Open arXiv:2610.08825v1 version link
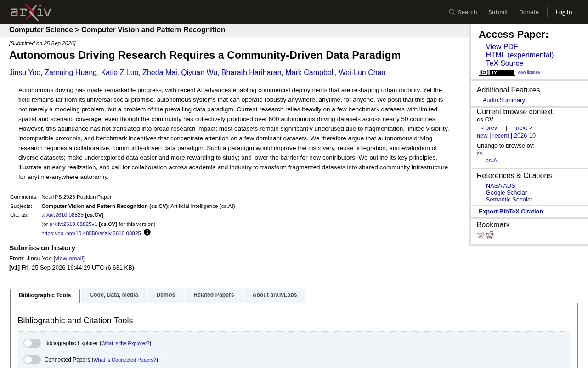 click(73, 224)
